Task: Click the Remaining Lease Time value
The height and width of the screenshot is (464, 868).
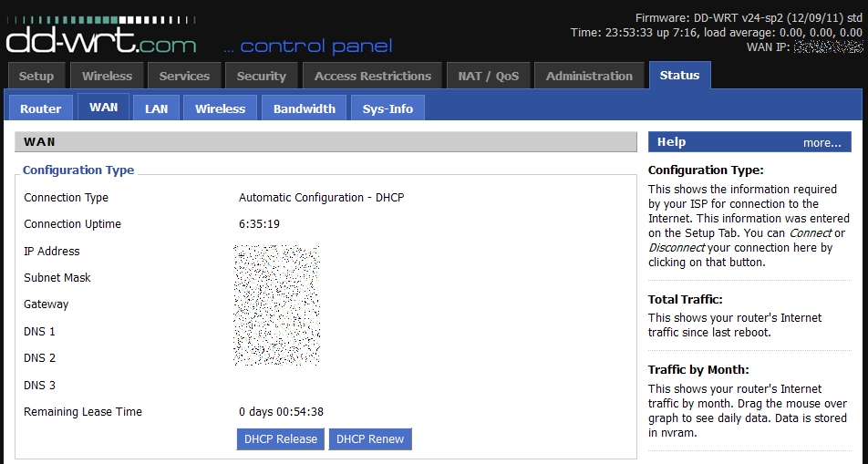Action: coord(281,412)
